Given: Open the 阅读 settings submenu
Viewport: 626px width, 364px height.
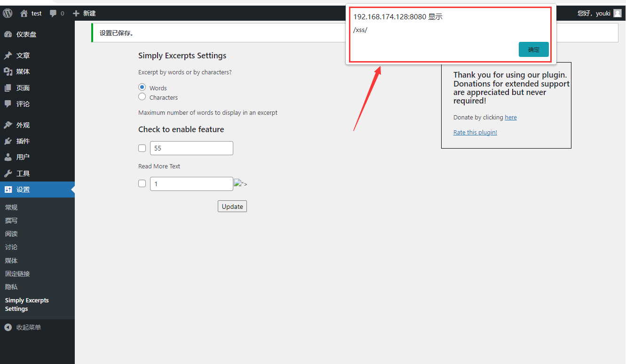Looking at the screenshot, I should click(11, 234).
